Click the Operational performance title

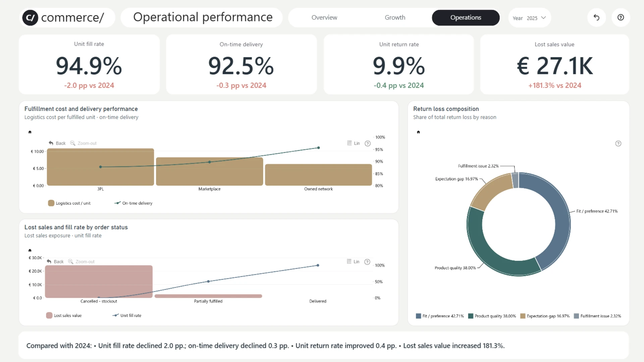203,17
